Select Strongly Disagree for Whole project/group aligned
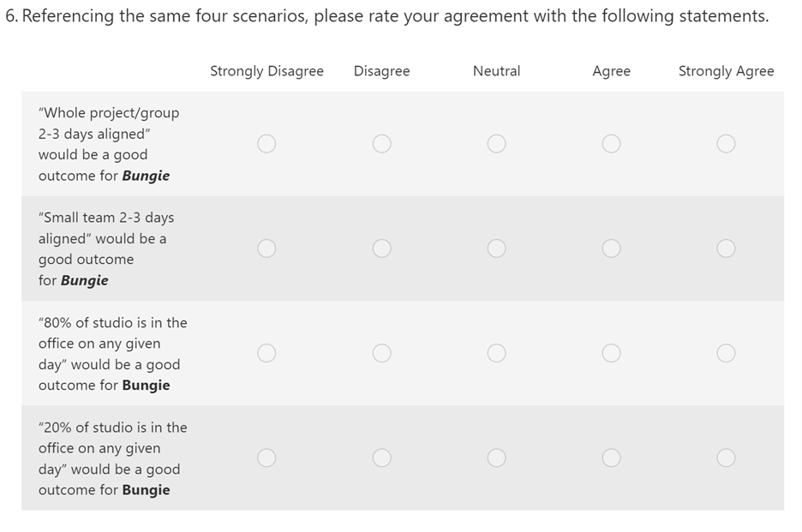The image size is (802, 532). [266, 144]
